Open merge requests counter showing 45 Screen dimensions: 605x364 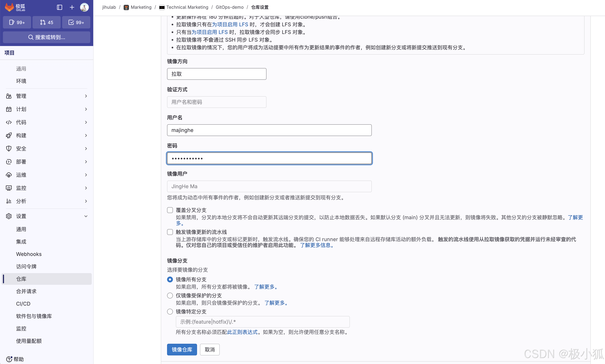pyautogui.click(x=46, y=22)
